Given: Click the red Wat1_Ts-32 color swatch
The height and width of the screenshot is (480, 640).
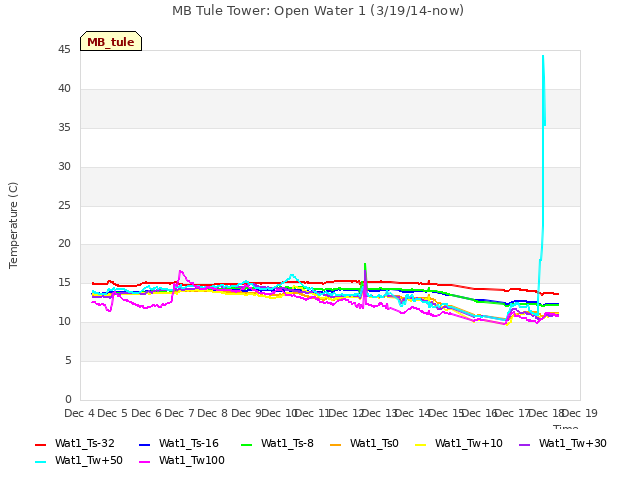Looking at the screenshot, I should point(40,444).
